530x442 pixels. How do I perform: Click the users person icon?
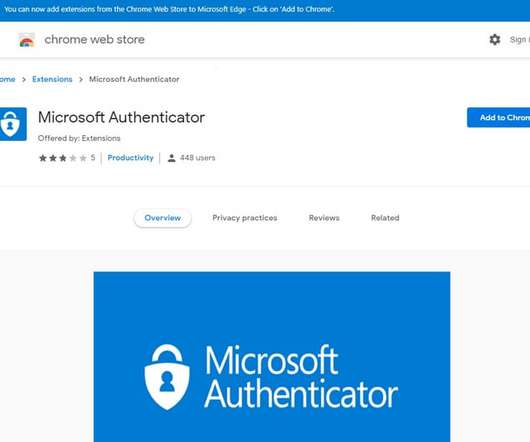pos(172,158)
